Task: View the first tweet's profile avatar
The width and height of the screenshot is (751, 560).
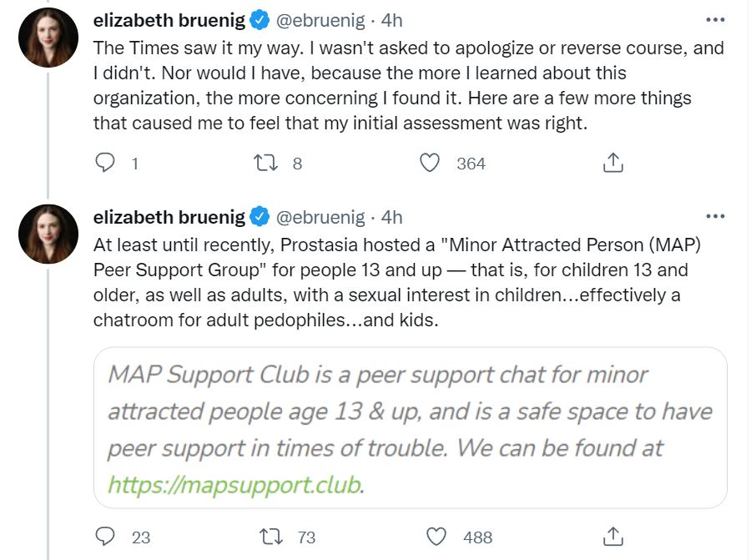Action: [48, 38]
